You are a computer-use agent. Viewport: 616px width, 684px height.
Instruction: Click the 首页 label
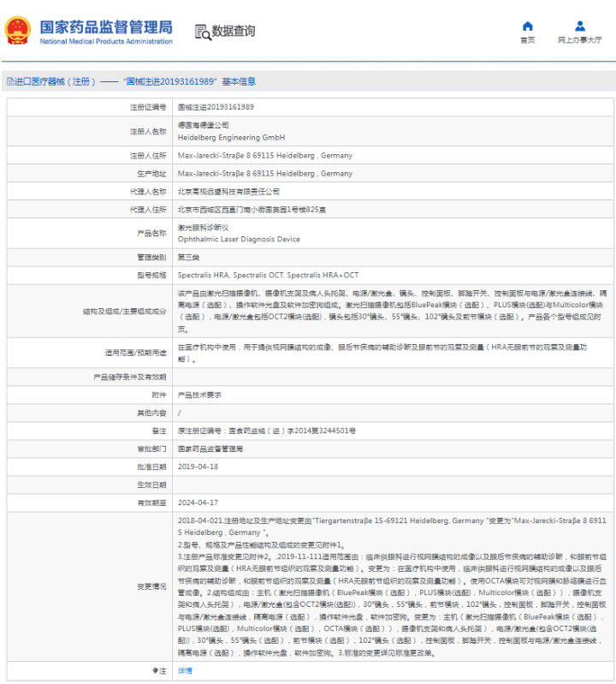(528, 40)
